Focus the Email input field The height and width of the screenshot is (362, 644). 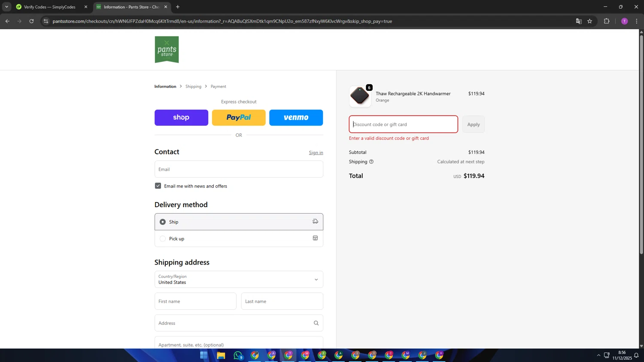239,169
